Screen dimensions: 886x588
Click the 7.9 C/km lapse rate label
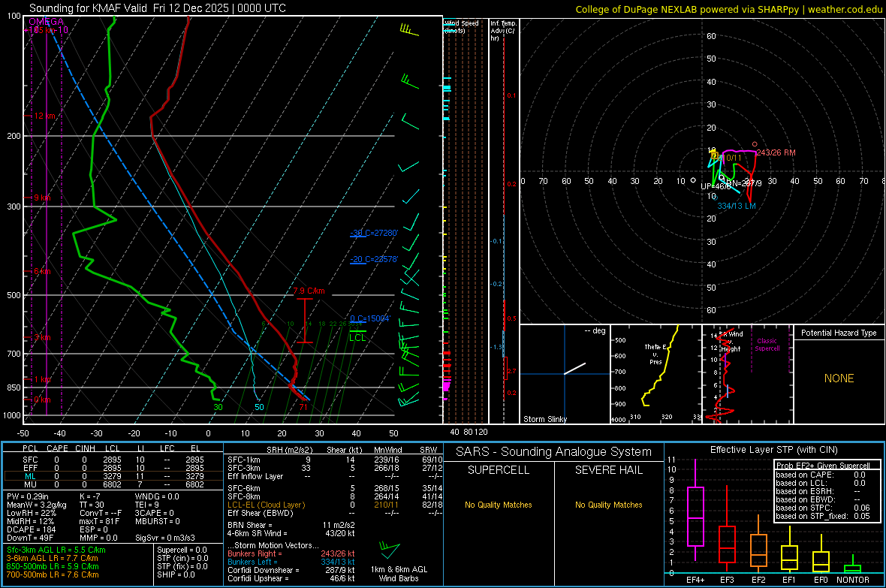(x=309, y=291)
